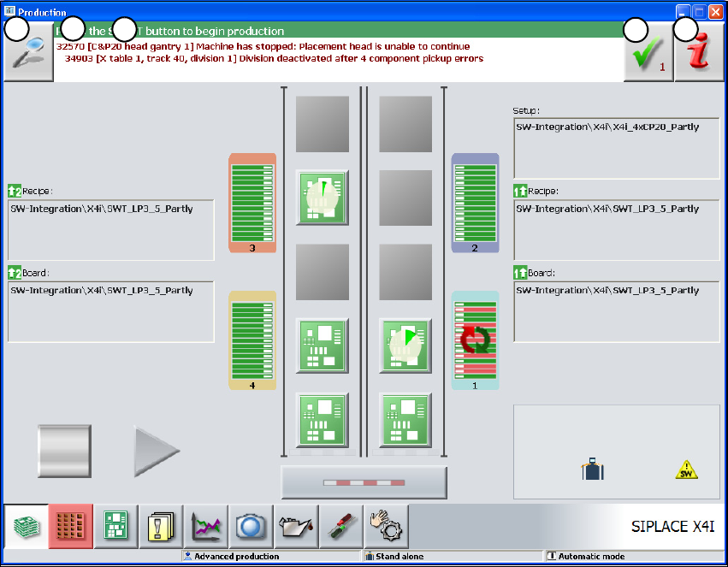Screen dimensions: 728x567
Task: Click the conveyor bar below the tracks
Action: point(364,483)
